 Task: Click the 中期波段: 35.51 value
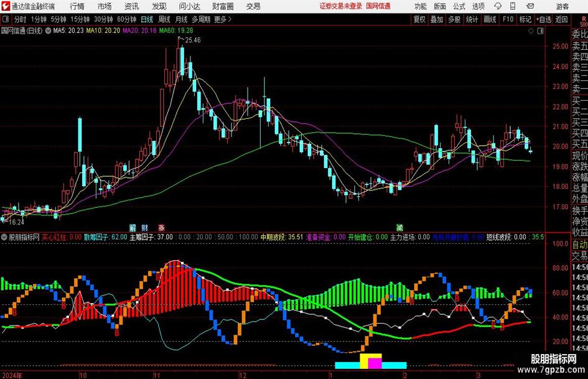tap(282, 237)
